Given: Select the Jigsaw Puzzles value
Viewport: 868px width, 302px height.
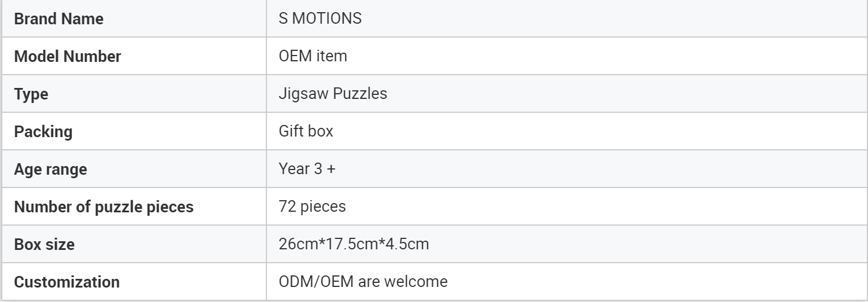Looking at the screenshot, I should (333, 94).
